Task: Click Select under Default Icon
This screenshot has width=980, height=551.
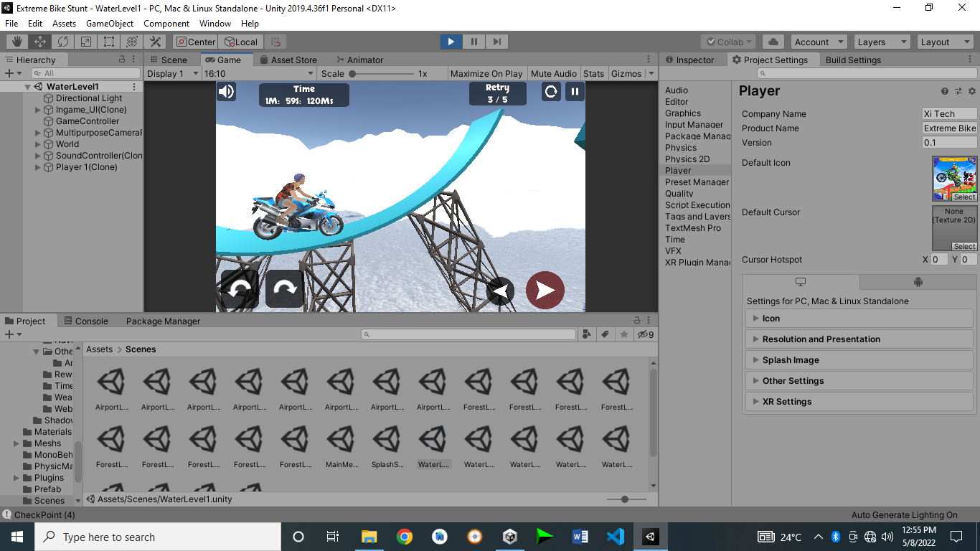Action: [x=964, y=197]
